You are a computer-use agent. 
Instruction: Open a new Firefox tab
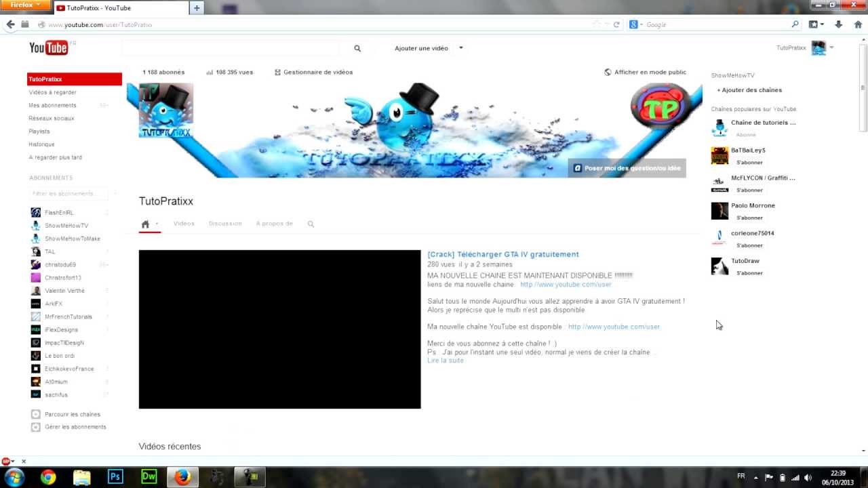tap(197, 8)
